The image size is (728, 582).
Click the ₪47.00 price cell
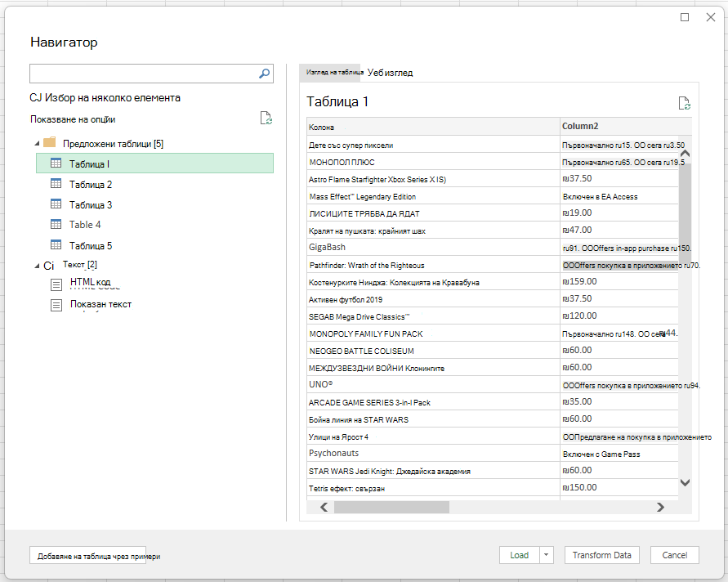[619, 230]
